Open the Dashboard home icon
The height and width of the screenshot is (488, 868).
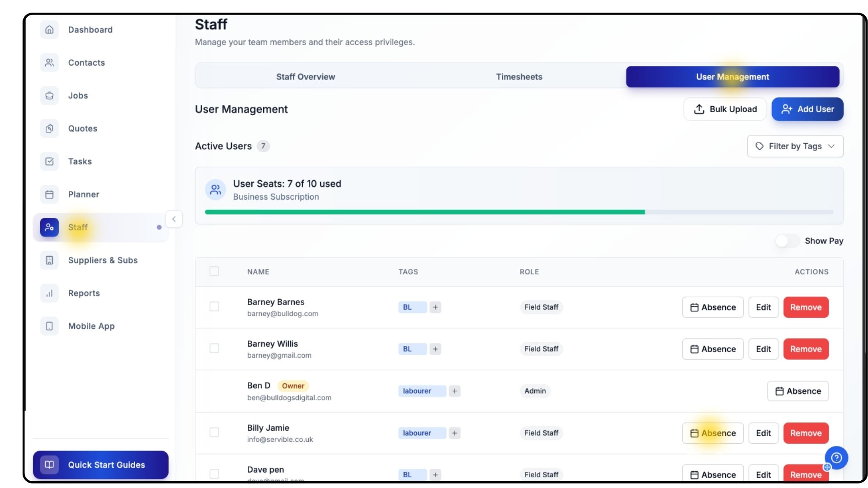[49, 30]
